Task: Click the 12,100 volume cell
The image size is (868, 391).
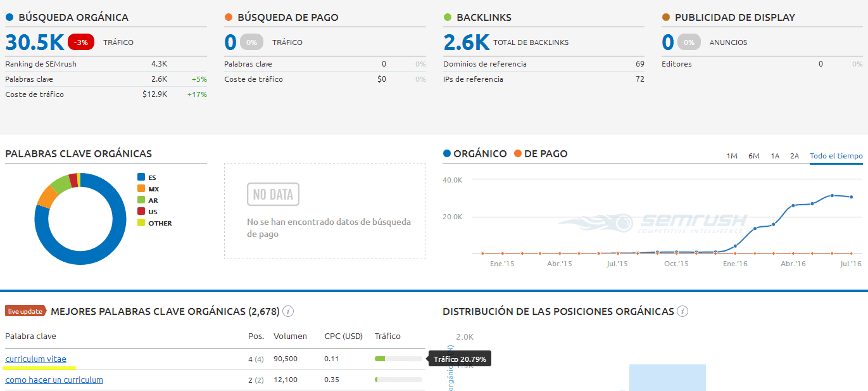Action: [286, 380]
